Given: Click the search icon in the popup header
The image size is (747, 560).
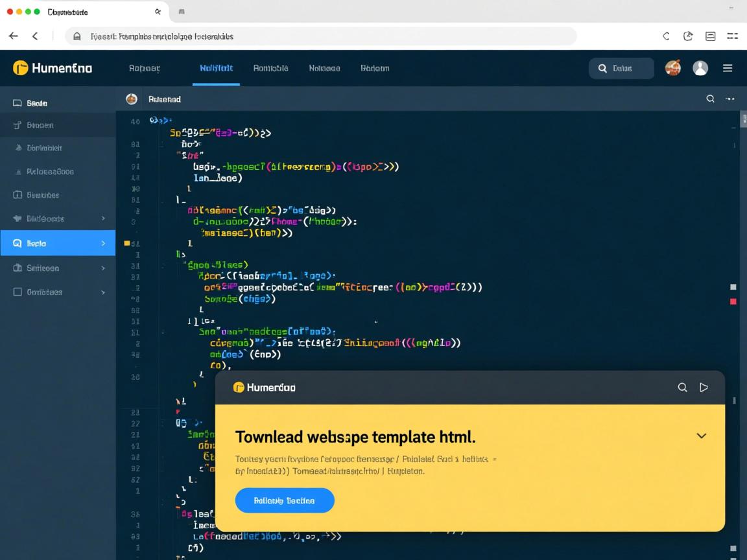Looking at the screenshot, I should tap(682, 387).
